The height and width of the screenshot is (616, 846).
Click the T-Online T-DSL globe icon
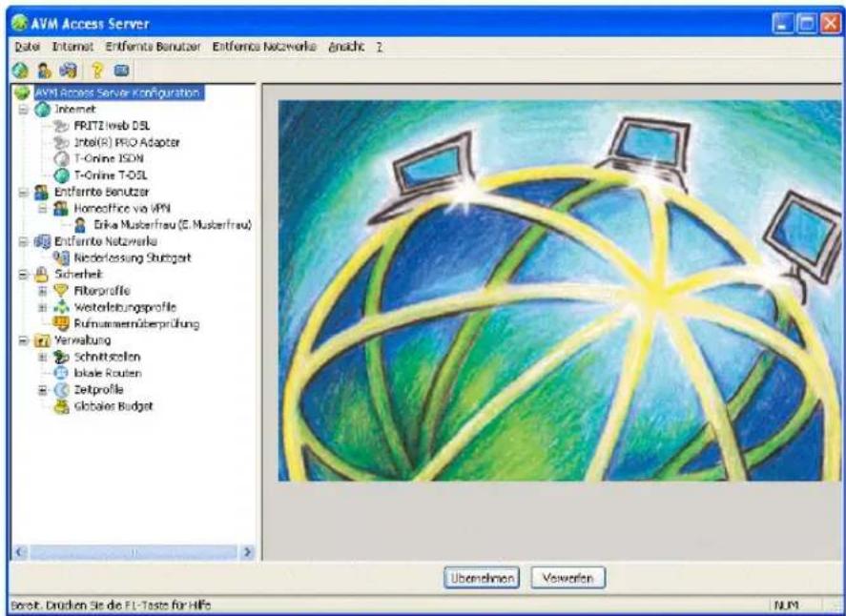61,175
